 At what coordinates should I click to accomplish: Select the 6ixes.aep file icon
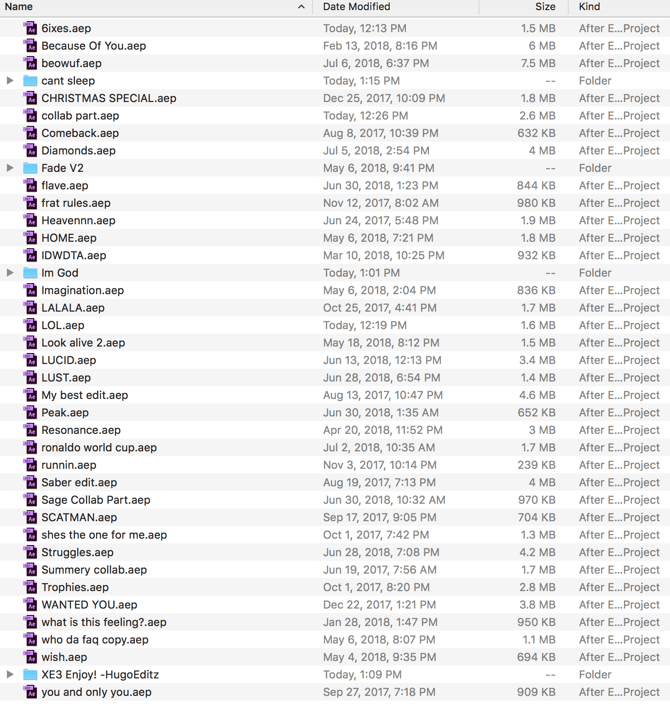coord(30,28)
